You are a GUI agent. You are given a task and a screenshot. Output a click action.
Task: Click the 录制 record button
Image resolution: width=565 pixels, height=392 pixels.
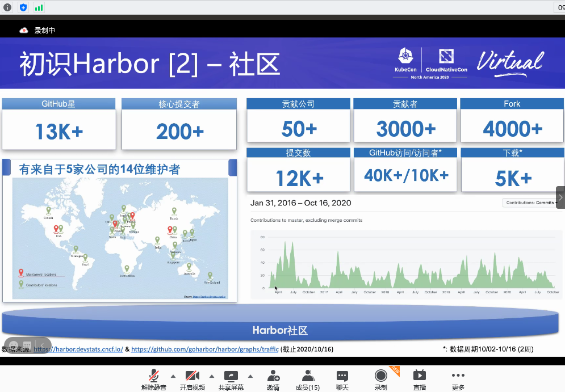(381, 380)
